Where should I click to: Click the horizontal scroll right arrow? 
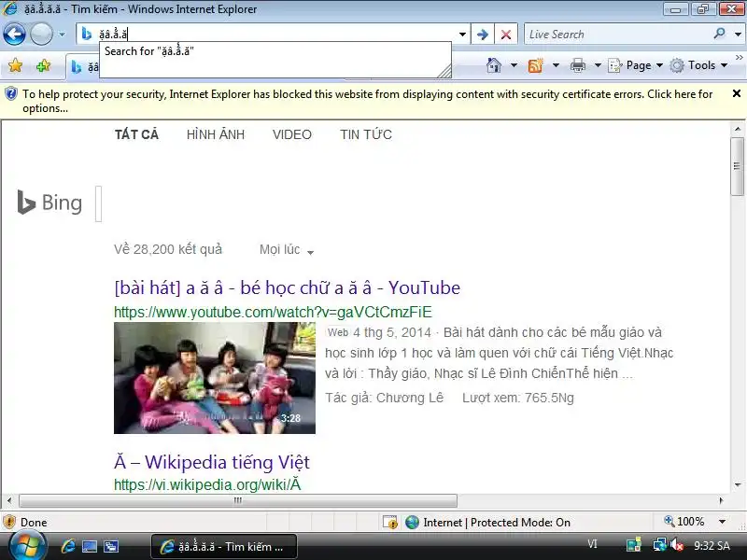coord(721,500)
